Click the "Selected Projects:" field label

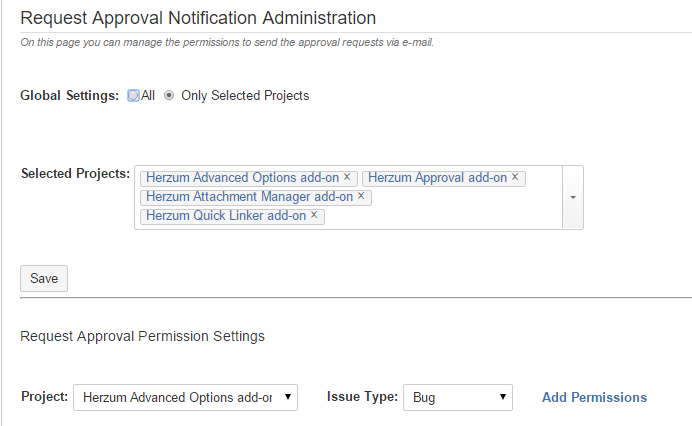click(75, 174)
